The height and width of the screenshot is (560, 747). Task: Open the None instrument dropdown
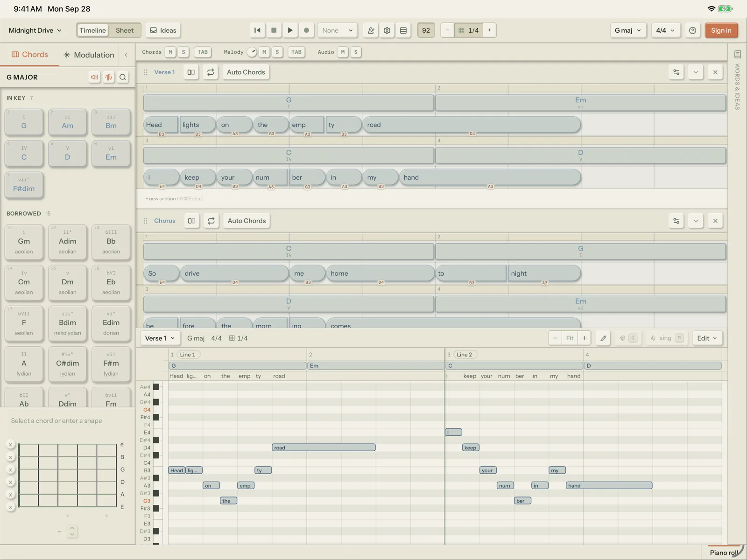[338, 30]
